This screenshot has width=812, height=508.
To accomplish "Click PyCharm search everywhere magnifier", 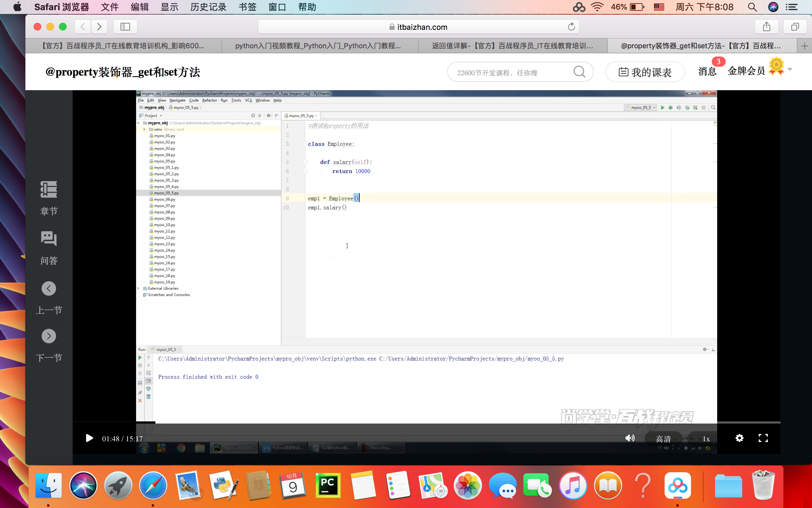I will tap(713, 108).
